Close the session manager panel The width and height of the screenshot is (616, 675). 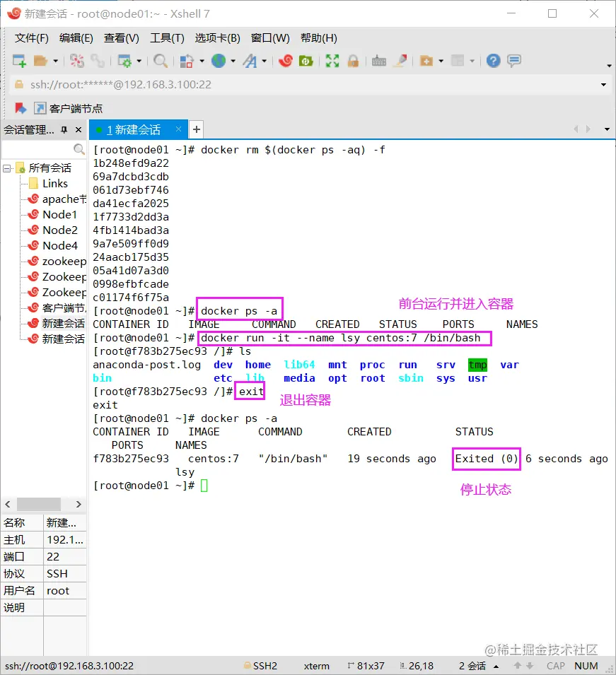(79, 129)
